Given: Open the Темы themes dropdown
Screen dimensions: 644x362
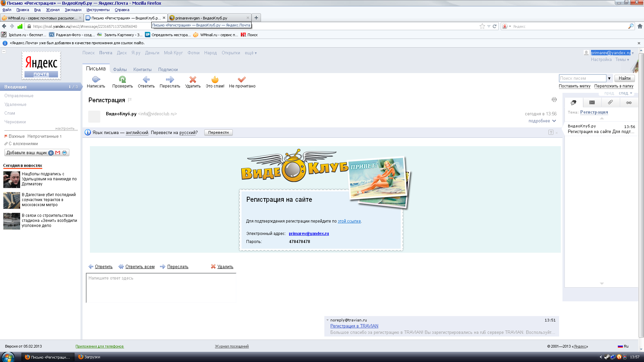Looking at the screenshot, I should point(622,60).
